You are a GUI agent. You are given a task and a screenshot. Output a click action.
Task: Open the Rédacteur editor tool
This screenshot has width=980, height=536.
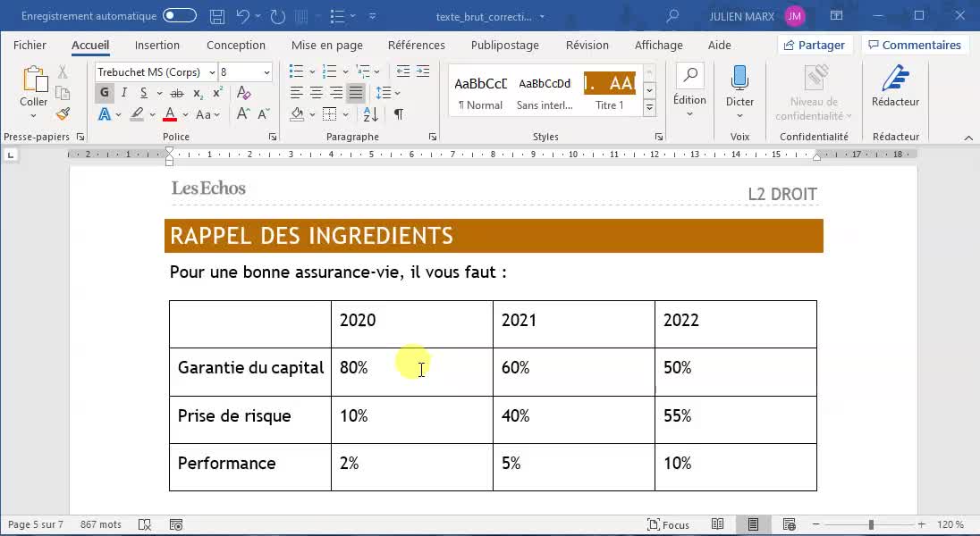point(895,87)
